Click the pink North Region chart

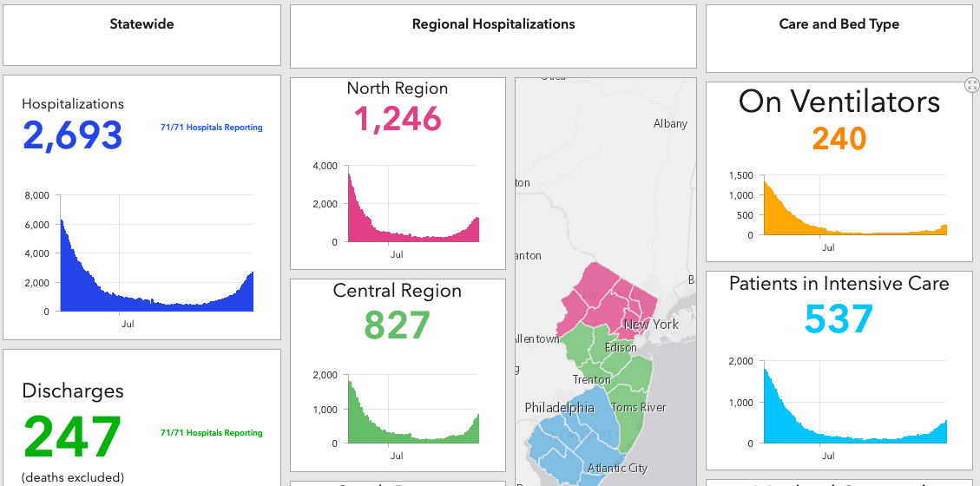pyautogui.click(x=413, y=203)
